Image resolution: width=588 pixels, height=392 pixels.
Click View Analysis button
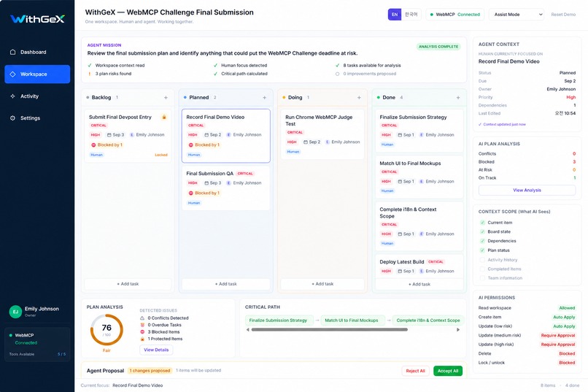(527, 191)
